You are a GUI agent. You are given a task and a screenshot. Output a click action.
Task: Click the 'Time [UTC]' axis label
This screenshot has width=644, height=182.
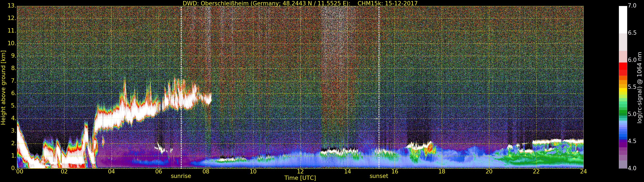[x=300, y=178]
